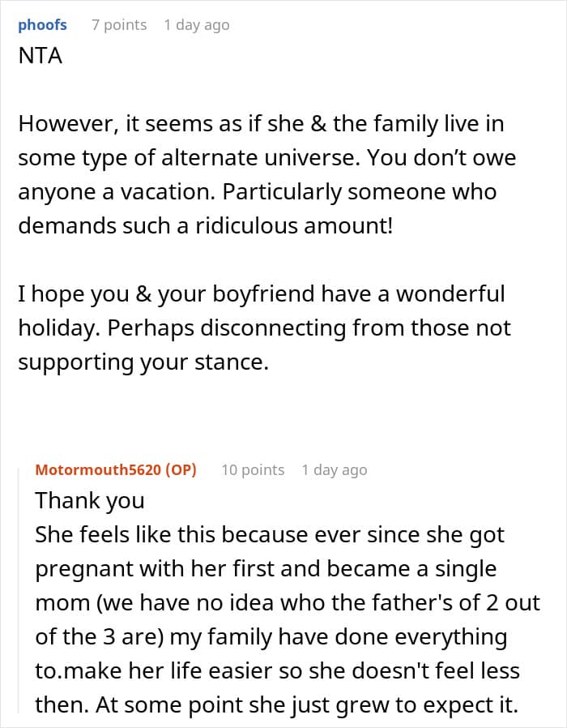The image size is (567, 728).
Task: Open the timestamp permalink on Motormouth5620's reply
Action: (x=334, y=469)
